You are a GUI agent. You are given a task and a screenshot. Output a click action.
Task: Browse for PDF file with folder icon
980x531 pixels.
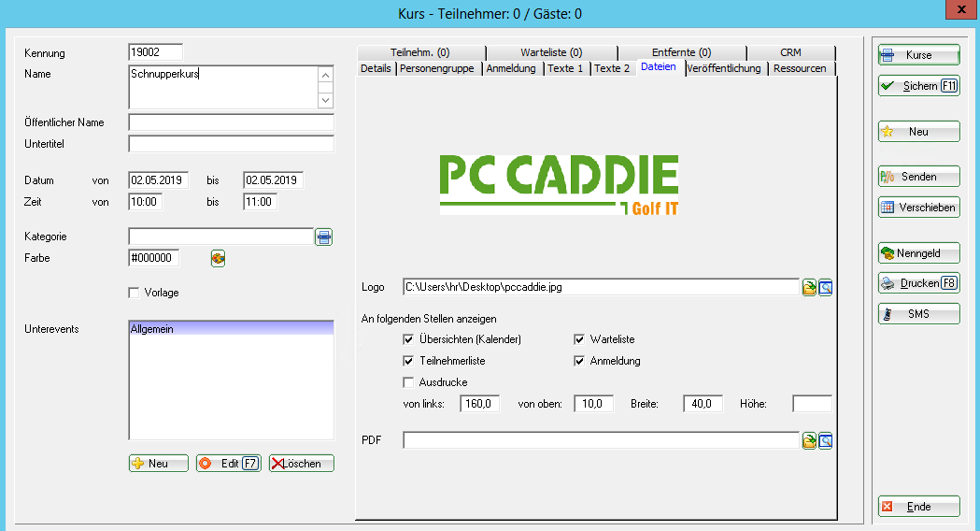(x=809, y=441)
